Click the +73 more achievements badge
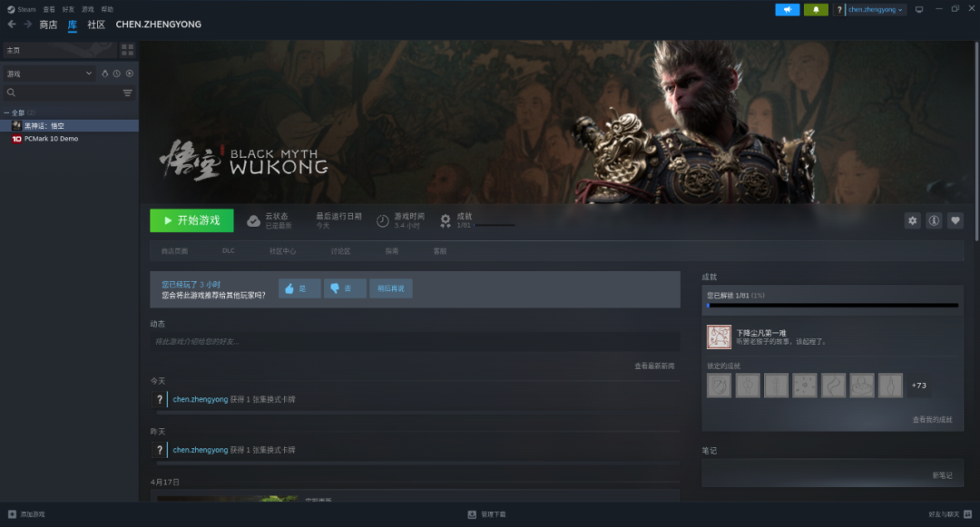The width and height of the screenshot is (980, 527). [918, 385]
